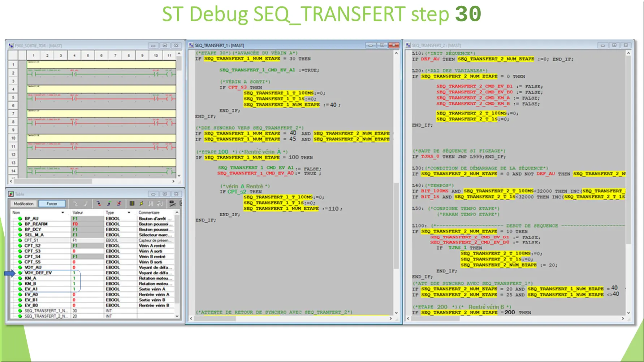Click the Valeur cell showing 30 for SEQ_TRANSFERT_1_N
Image resolution: width=644 pixels, height=362 pixels.
[x=75, y=310]
